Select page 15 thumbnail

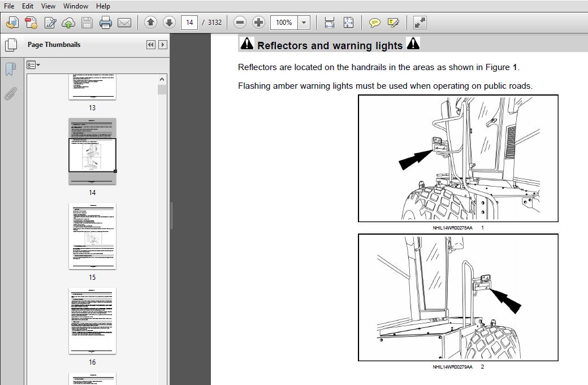point(92,236)
